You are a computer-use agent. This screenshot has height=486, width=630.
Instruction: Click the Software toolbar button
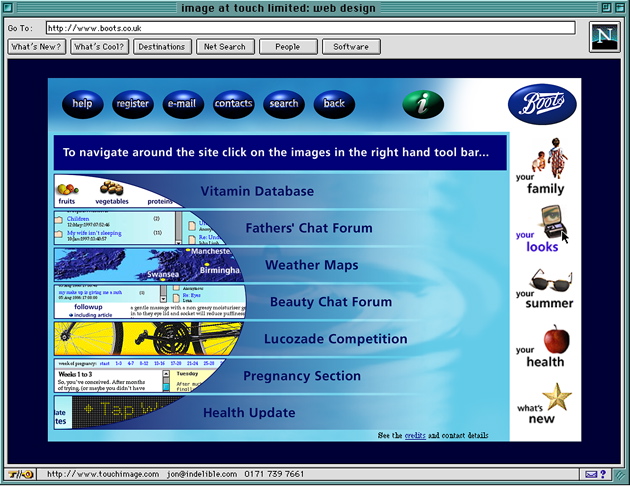pos(351,47)
